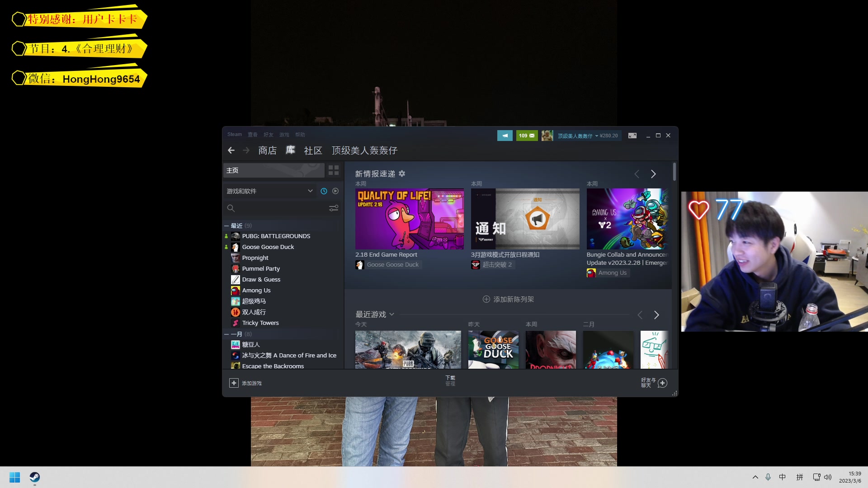Viewport: 868px width, 488px height.
Task: Switch the 中 input language indicator
Action: (783, 477)
